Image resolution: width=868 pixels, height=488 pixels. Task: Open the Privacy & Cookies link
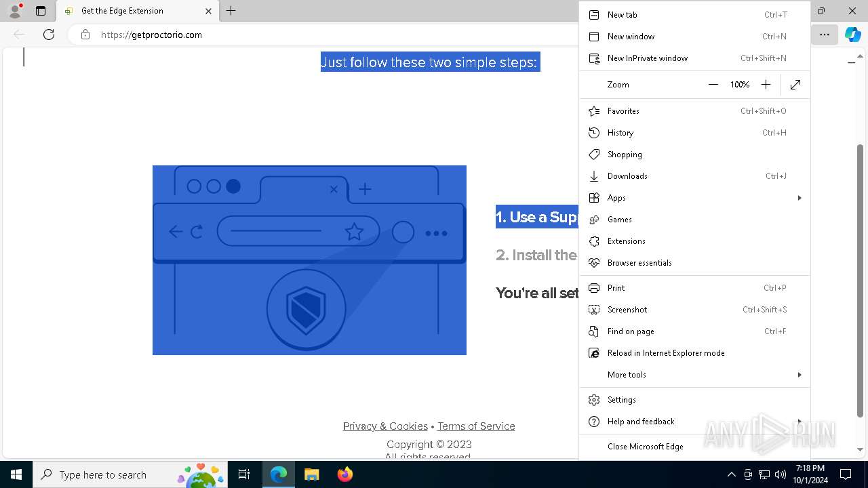pos(385,426)
